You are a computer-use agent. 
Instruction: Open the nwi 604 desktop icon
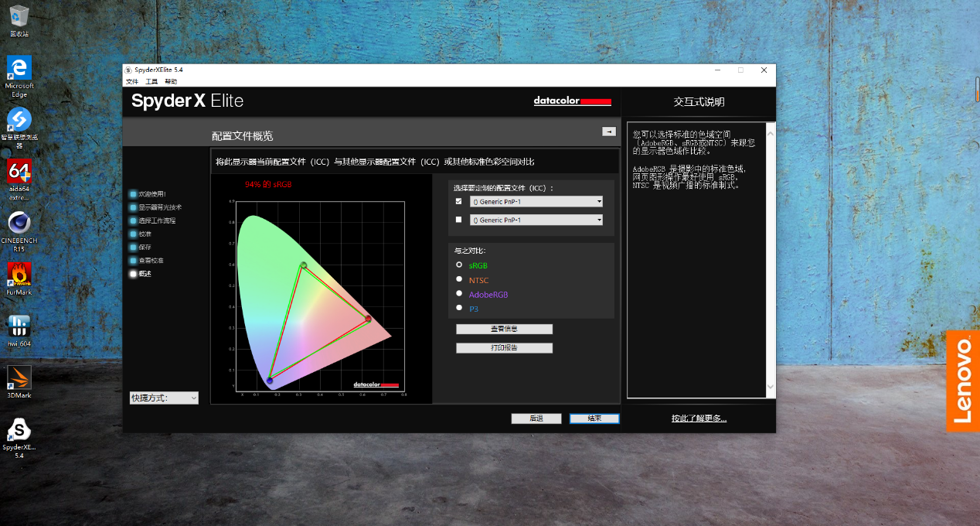(x=19, y=331)
